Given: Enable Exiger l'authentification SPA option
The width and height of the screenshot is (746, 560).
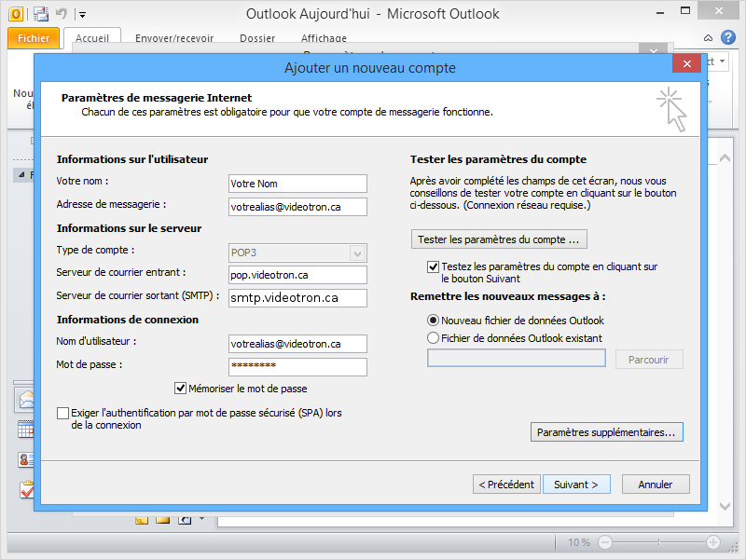Looking at the screenshot, I should click(62, 412).
